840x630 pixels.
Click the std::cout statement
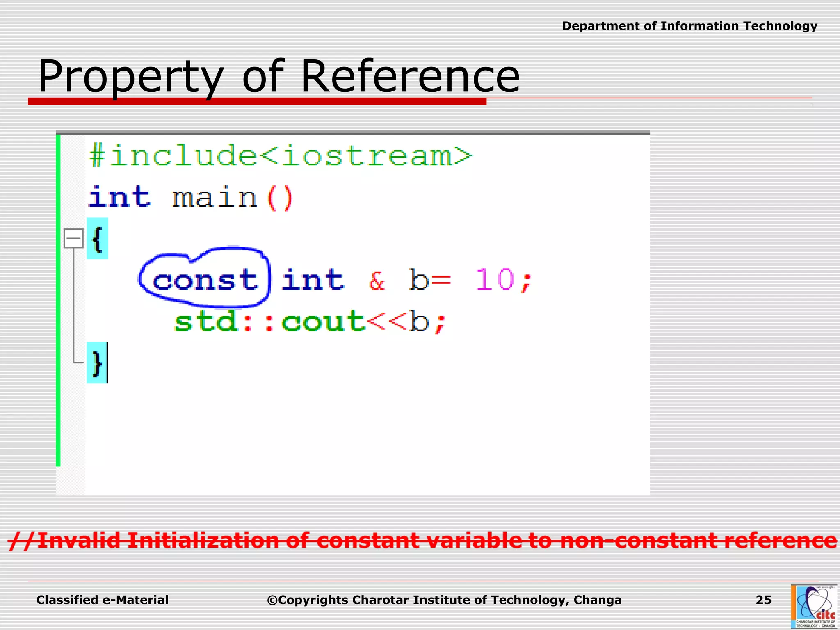(310, 322)
